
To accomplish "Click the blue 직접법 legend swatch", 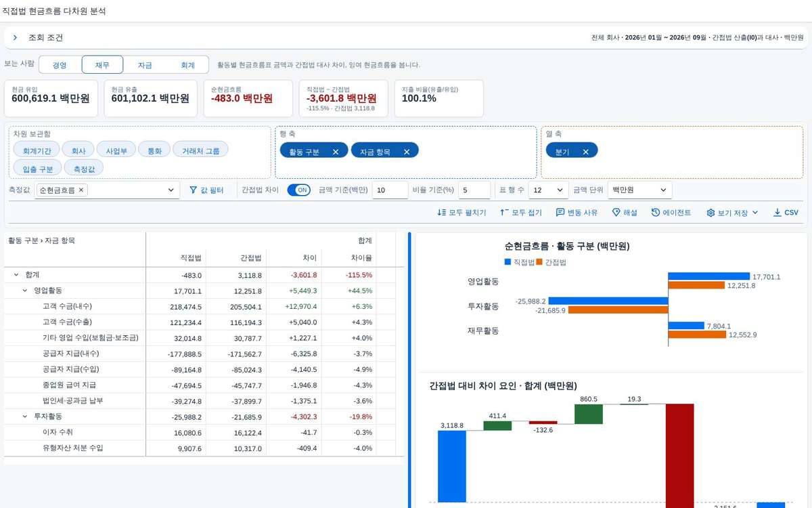I will tap(507, 261).
